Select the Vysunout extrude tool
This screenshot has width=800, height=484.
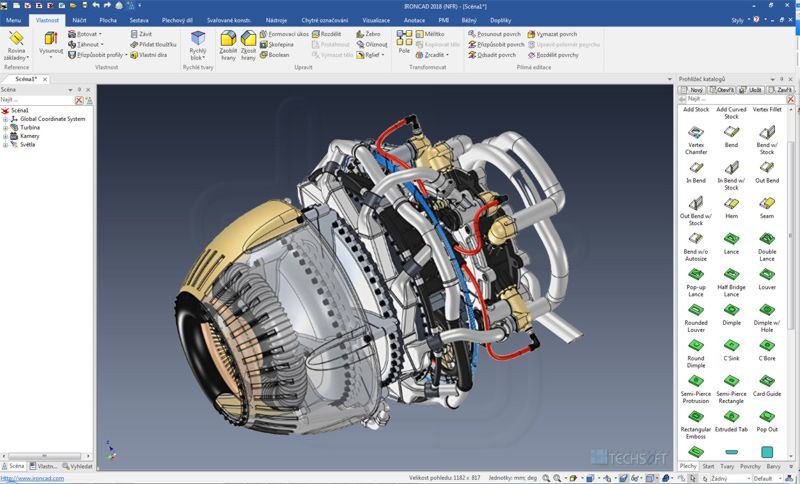point(51,44)
